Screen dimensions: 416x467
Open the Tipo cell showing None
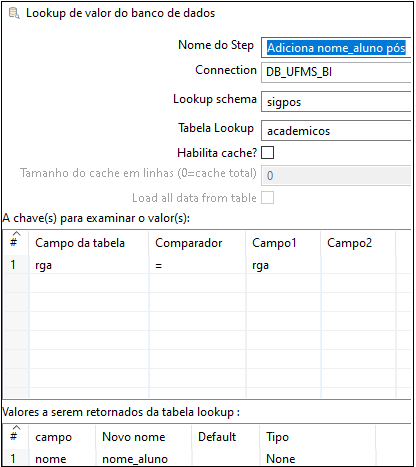pyautogui.click(x=317, y=459)
